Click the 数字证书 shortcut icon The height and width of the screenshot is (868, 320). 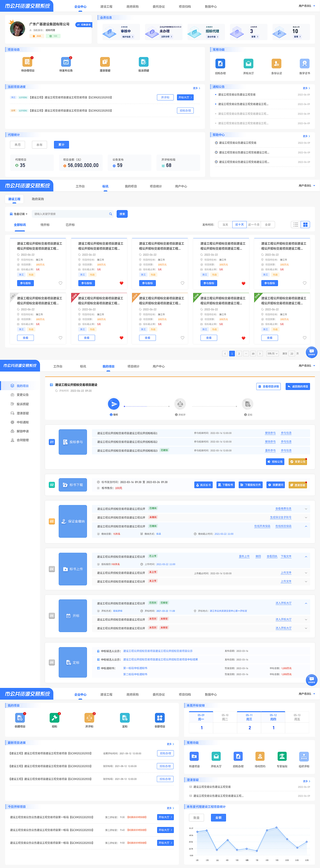click(304, 64)
